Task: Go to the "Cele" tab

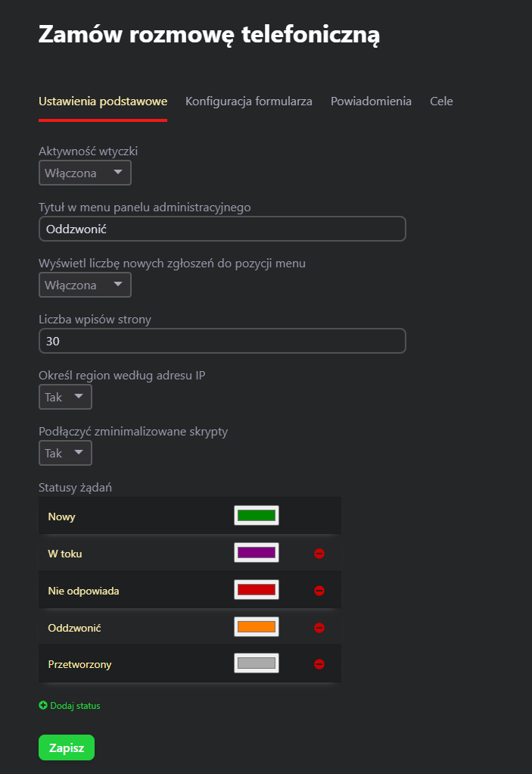Action: tap(441, 101)
